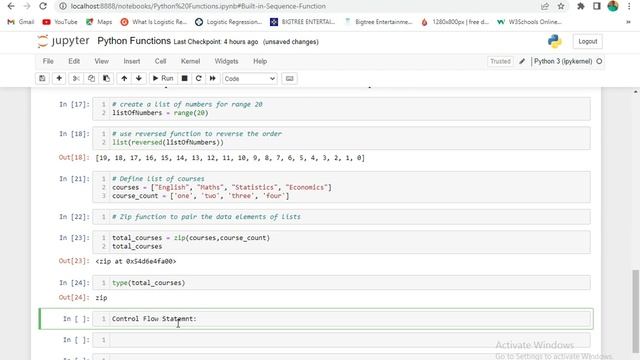Image resolution: width=640 pixels, height=360 pixels.
Task: Expand the hidden bookmarks chevron
Action: (x=629, y=22)
